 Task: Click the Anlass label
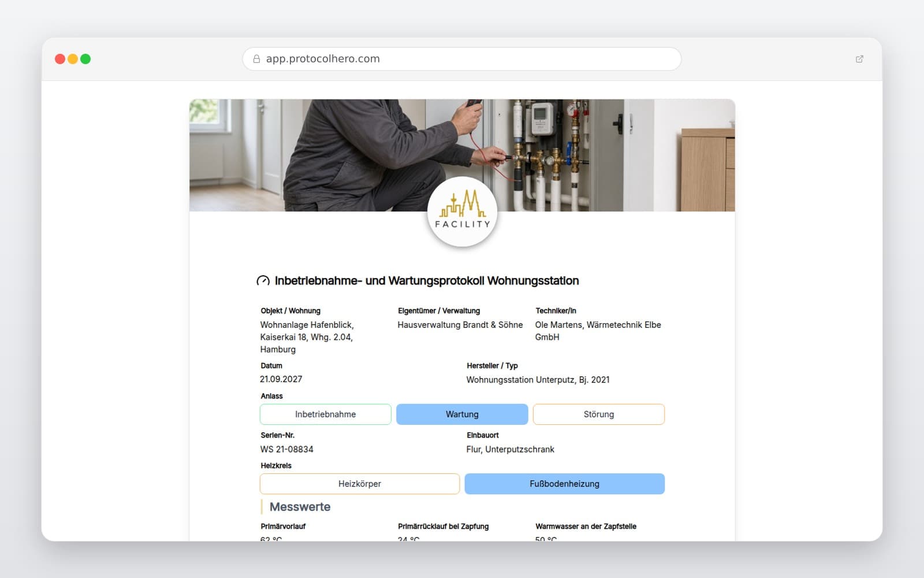coord(272,397)
